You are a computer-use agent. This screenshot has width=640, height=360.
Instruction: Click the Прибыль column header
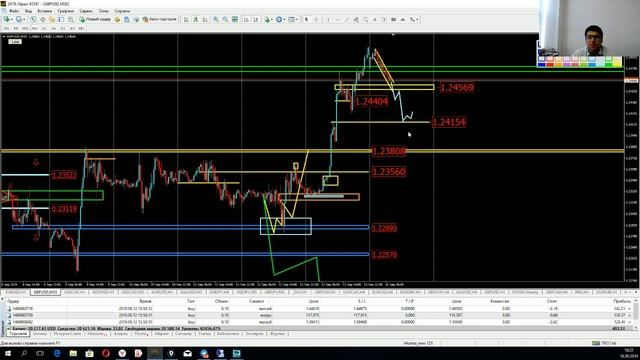coord(622,301)
